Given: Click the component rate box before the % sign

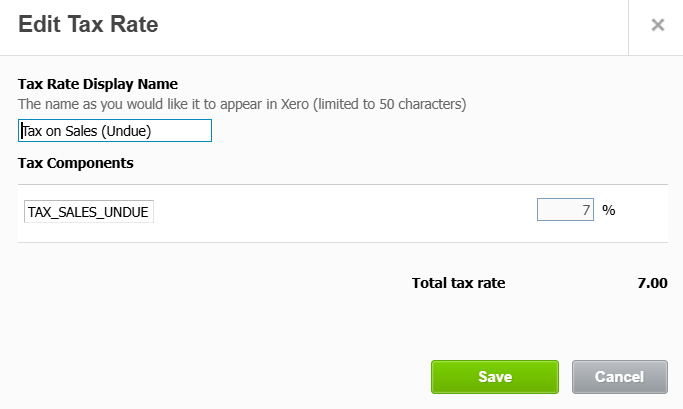Looking at the screenshot, I should 566,210.
